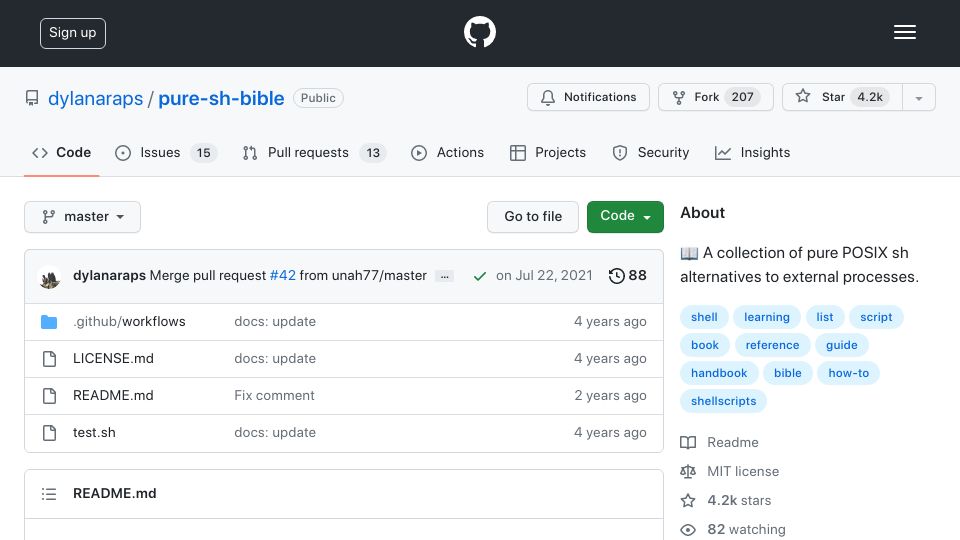Open the Pull requests tab
Viewport: 960px width, 540px height.
click(x=313, y=152)
